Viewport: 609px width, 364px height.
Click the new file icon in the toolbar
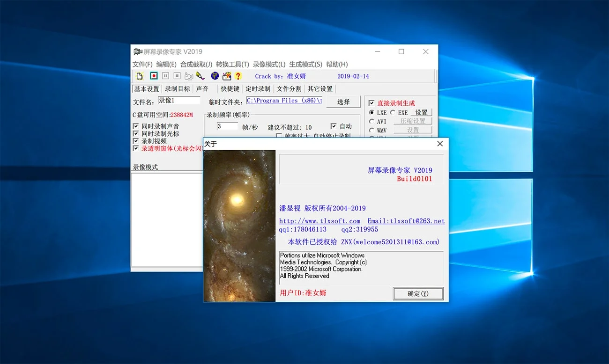coord(140,76)
